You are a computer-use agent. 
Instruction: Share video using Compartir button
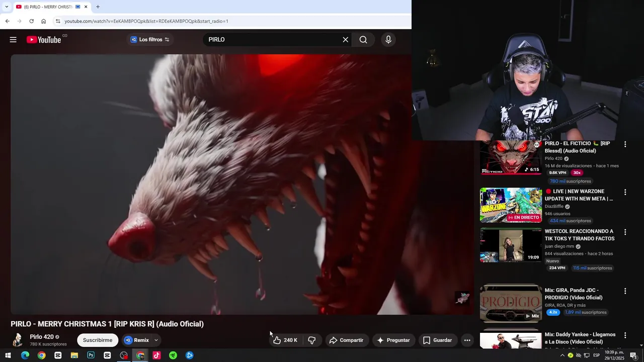pyautogui.click(x=346, y=340)
